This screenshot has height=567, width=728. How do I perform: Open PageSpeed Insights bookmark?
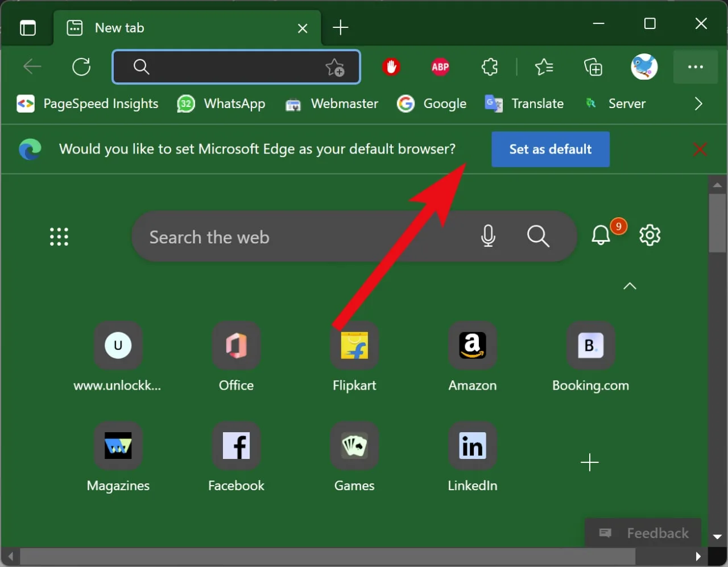88,104
